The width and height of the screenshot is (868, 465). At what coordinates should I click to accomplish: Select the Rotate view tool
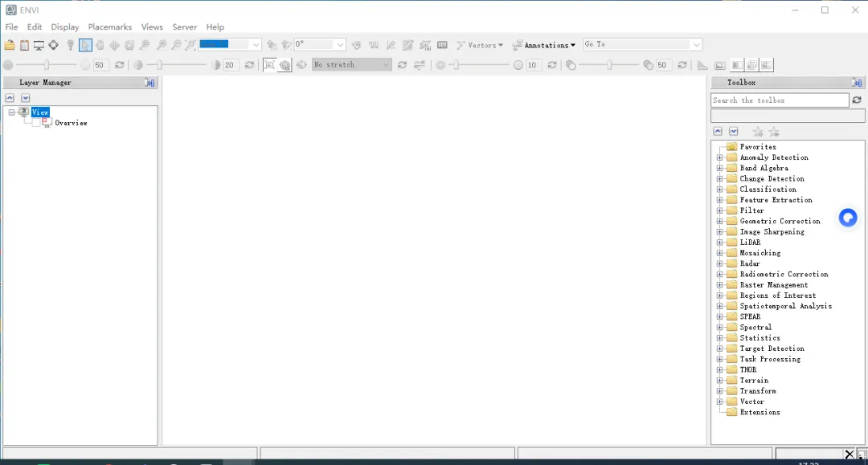[129, 45]
